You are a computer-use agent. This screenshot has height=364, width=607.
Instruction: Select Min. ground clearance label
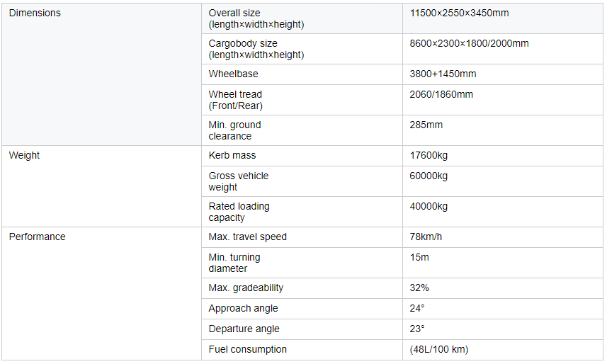click(234, 130)
